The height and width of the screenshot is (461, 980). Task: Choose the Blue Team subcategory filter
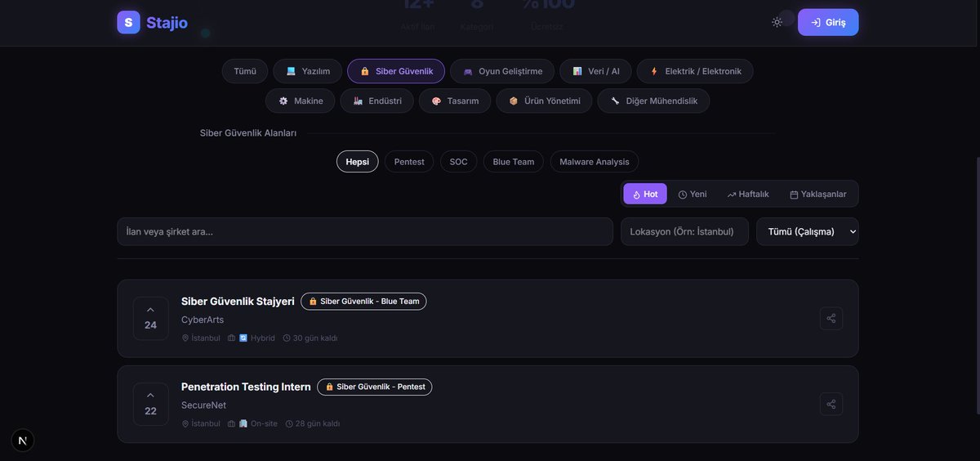pos(514,162)
